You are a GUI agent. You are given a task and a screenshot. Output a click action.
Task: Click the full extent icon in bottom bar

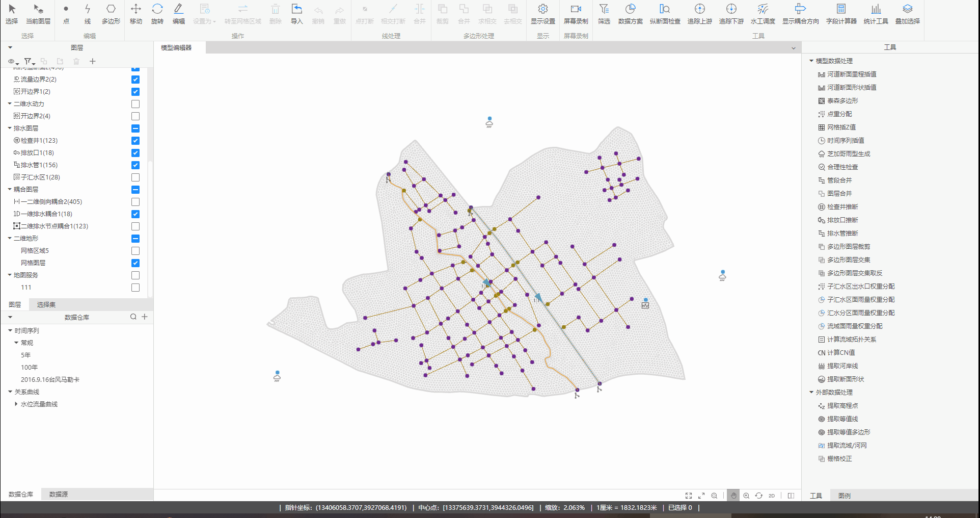click(x=689, y=496)
